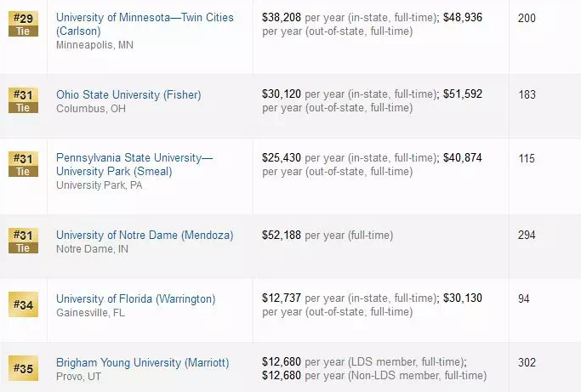Click the $12,737 in-state tuition for Florida
Viewport: 581px width, 392px height.
282,298
